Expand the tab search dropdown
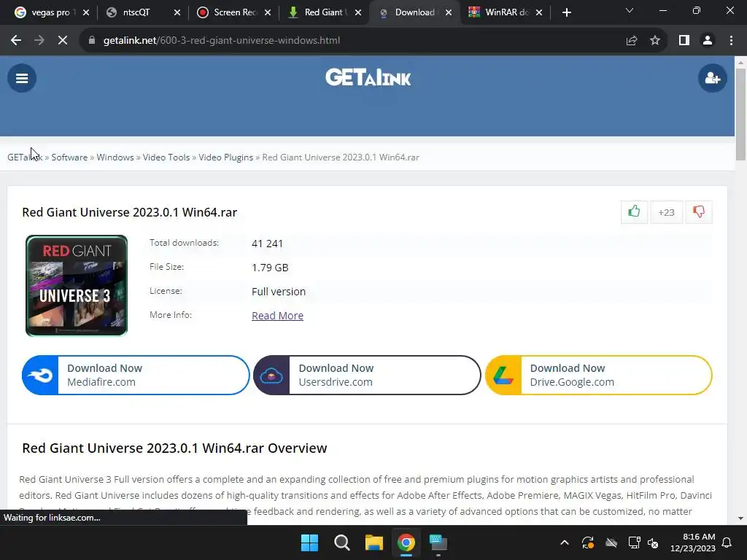 point(630,10)
